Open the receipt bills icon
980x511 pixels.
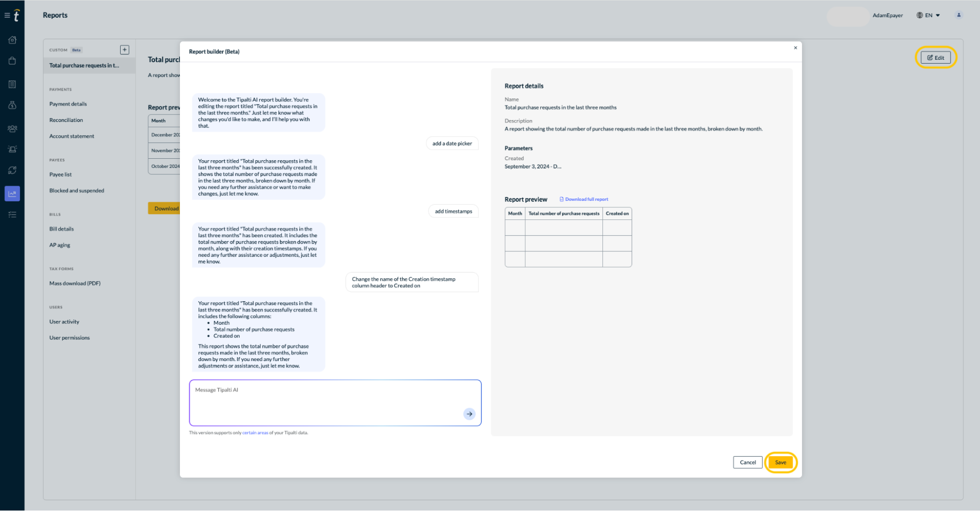pyautogui.click(x=12, y=84)
